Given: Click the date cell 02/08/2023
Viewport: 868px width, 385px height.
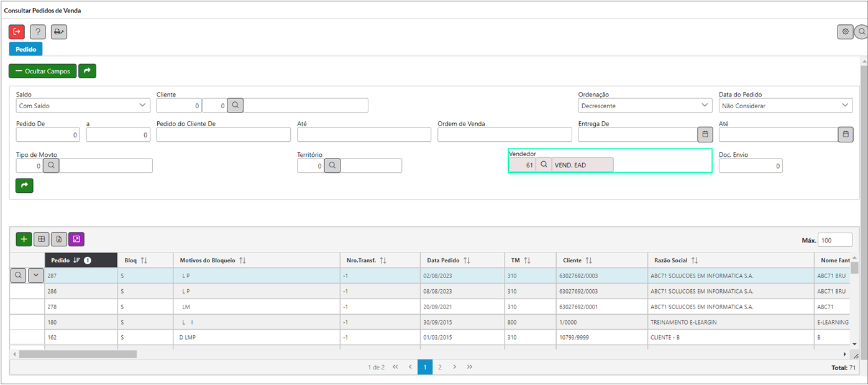Looking at the screenshot, I should click(462, 276).
